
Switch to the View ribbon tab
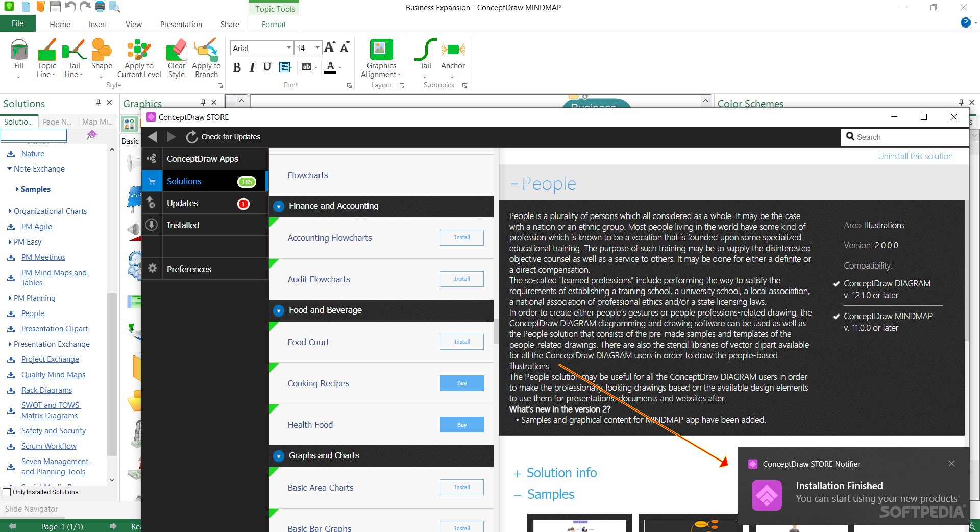[133, 24]
